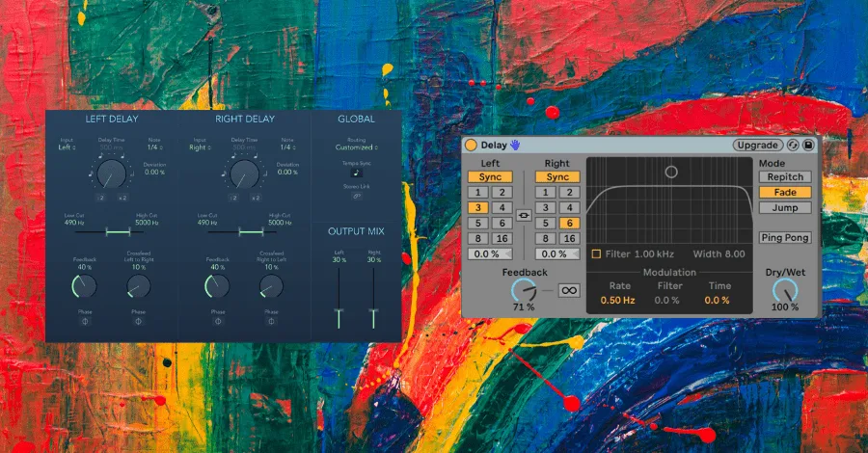This screenshot has width=868, height=453.
Task: Select Repitch mode
Action: (x=785, y=177)
